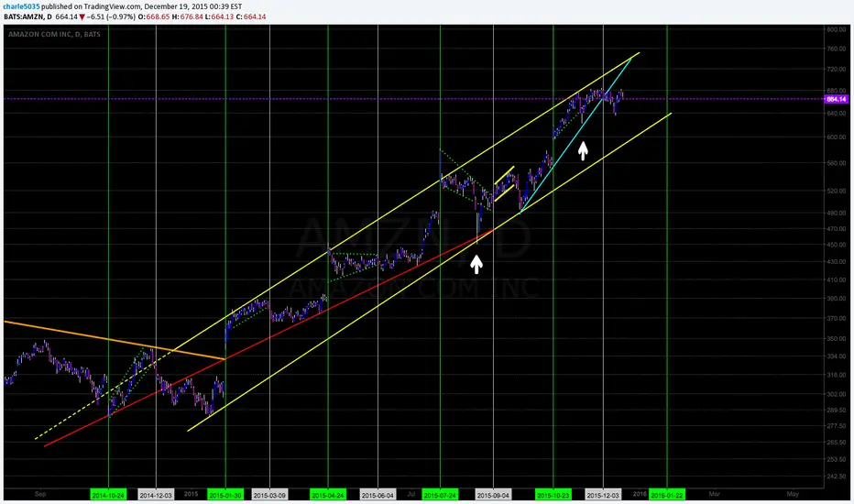854x504 pixels.
Task: Select the high value H:676.84
Action: click(x=187, y=16)
